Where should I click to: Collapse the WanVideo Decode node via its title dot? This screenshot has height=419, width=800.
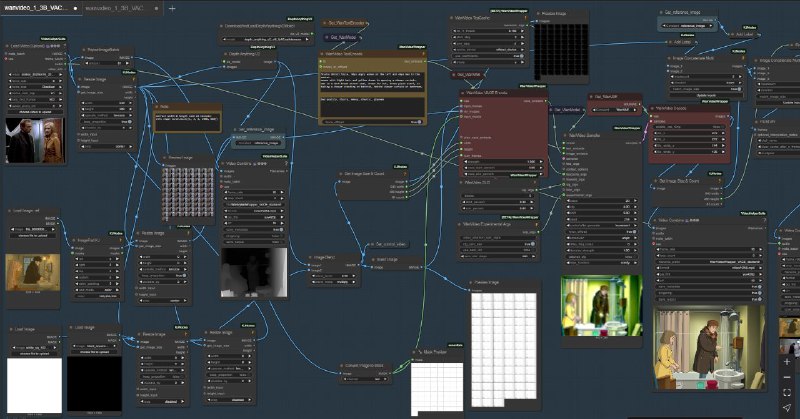pos(653,108)
